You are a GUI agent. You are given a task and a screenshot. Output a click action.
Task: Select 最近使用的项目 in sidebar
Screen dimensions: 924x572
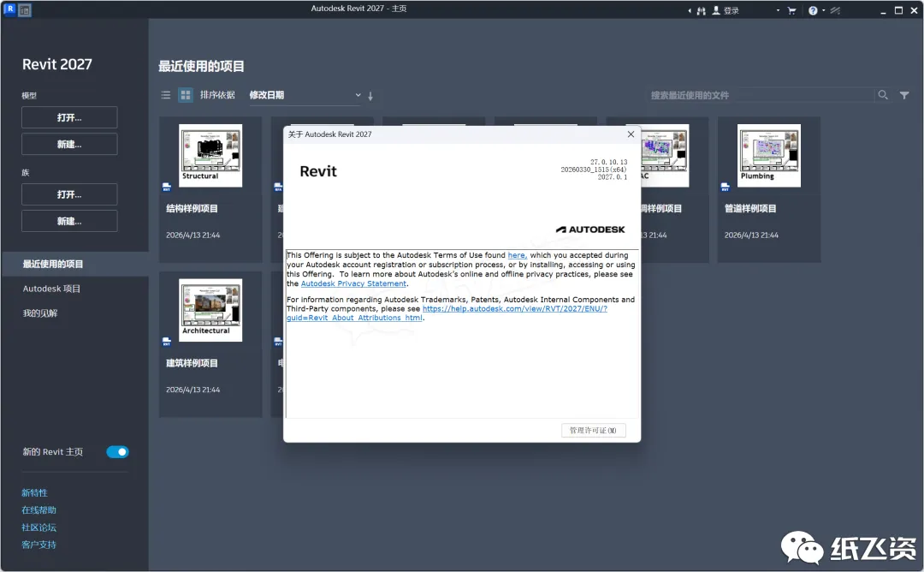click(x=74, y=265)
